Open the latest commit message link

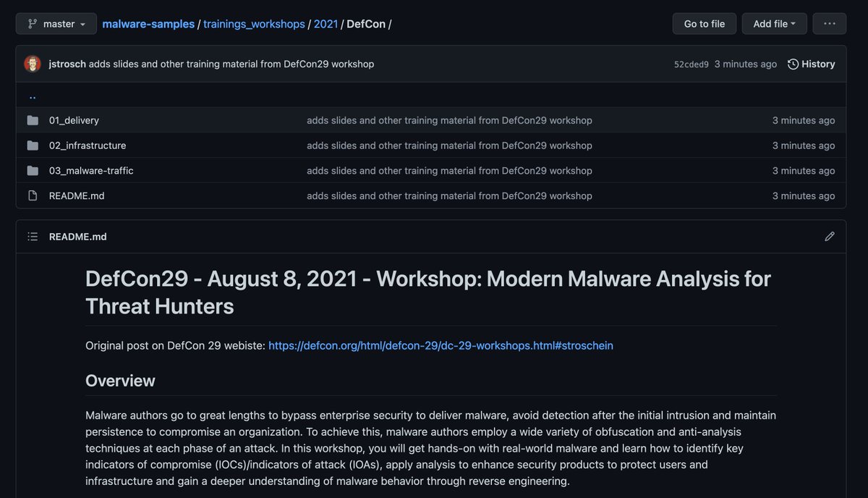(x=231, y=64)
